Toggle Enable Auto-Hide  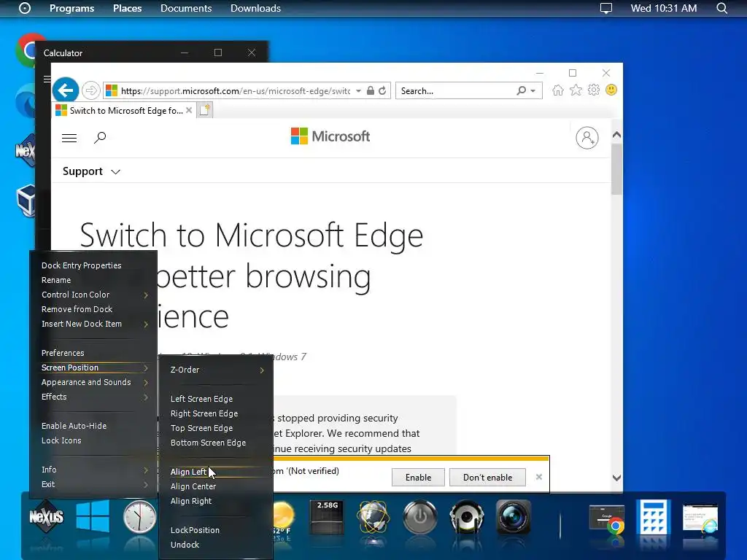pos(74,426)
